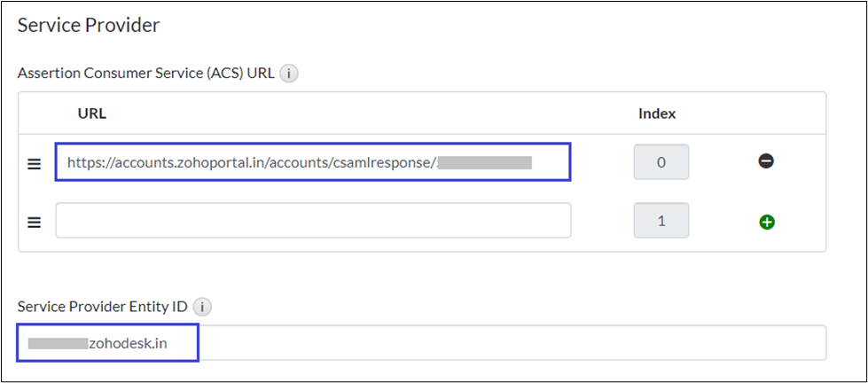Viewport: 868px width, 383px height.
Task: Click the zohodesk.in text in Entity ID
Action: [x=128, y=343]
